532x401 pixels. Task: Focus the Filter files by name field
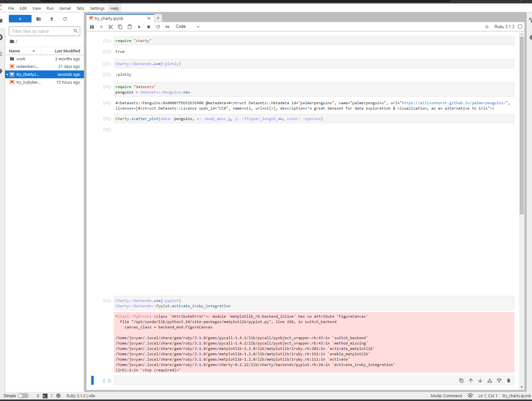44,31
